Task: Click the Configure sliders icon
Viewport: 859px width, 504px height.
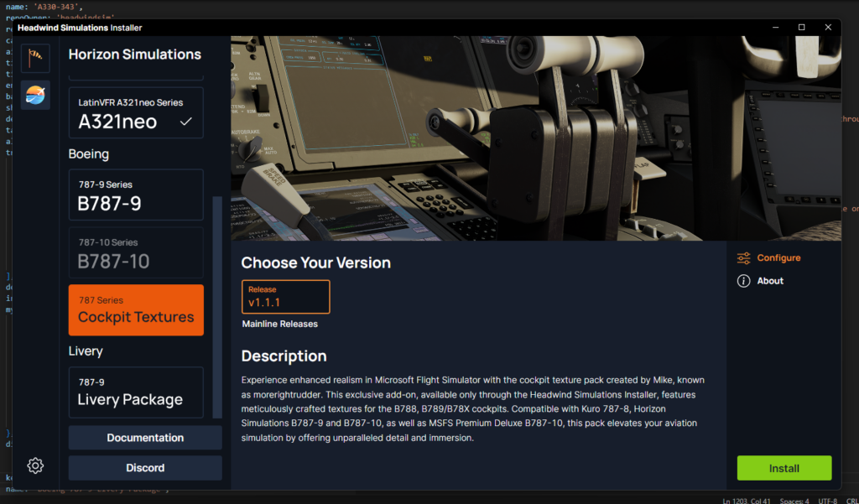Action: (743, 258)
